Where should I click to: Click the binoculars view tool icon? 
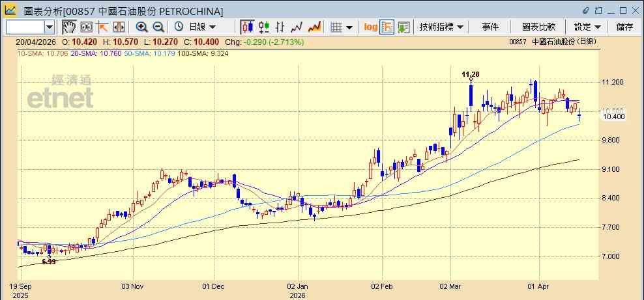click(x=86, y=27)
